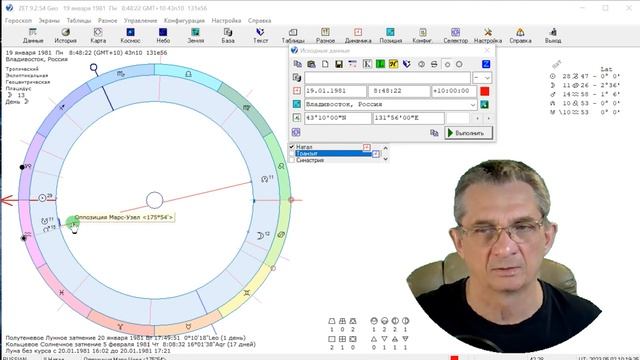Switch to the Небо view icon
The width and height of the screenshot is (640, 360).
point(163,36)
